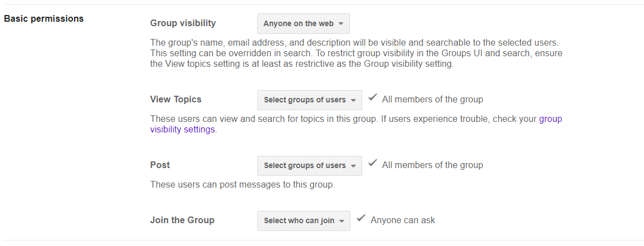Click 'All members of the group' next to Post

[432, 165]
